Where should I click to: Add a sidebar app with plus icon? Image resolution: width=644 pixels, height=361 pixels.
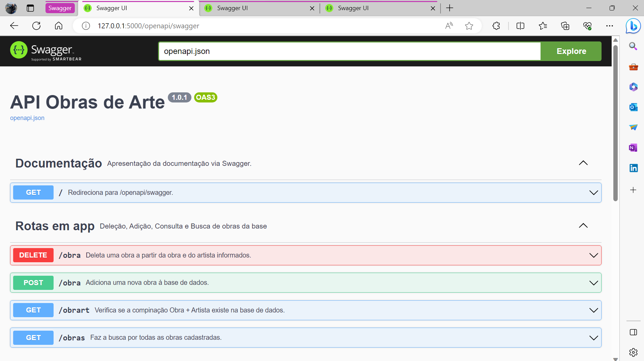[633, 190]
